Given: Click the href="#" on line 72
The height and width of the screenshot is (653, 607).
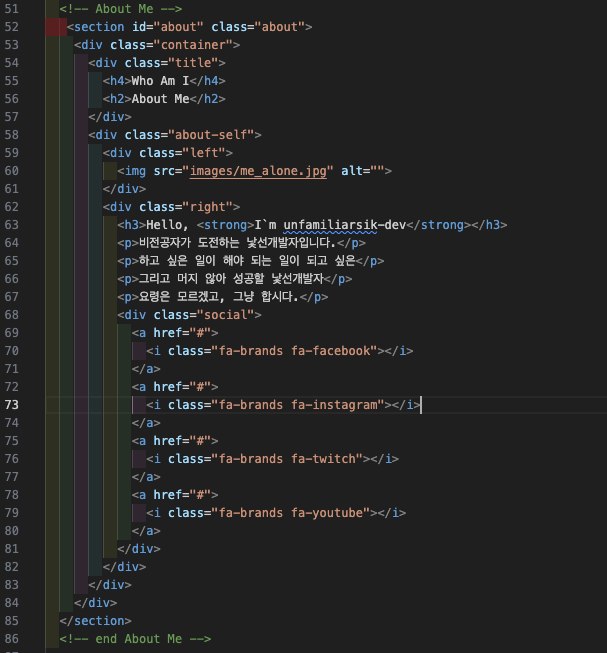Looking at the screenshot, I should [x=182, y=386].
